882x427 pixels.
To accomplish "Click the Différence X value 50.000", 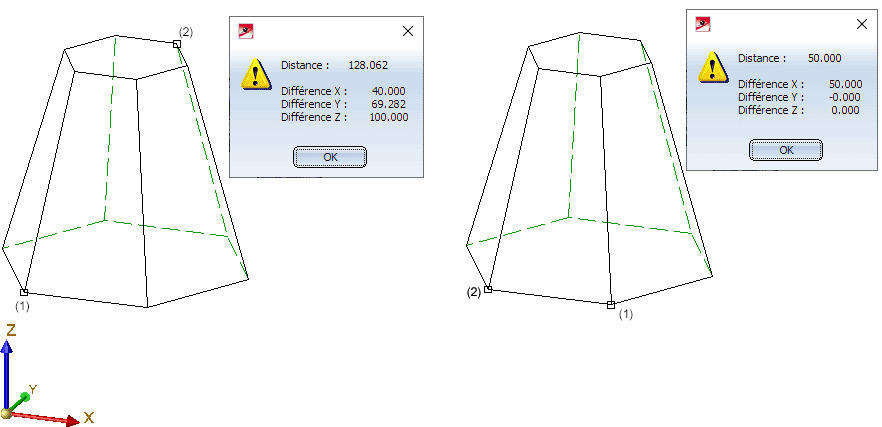I will coord(845,84).
